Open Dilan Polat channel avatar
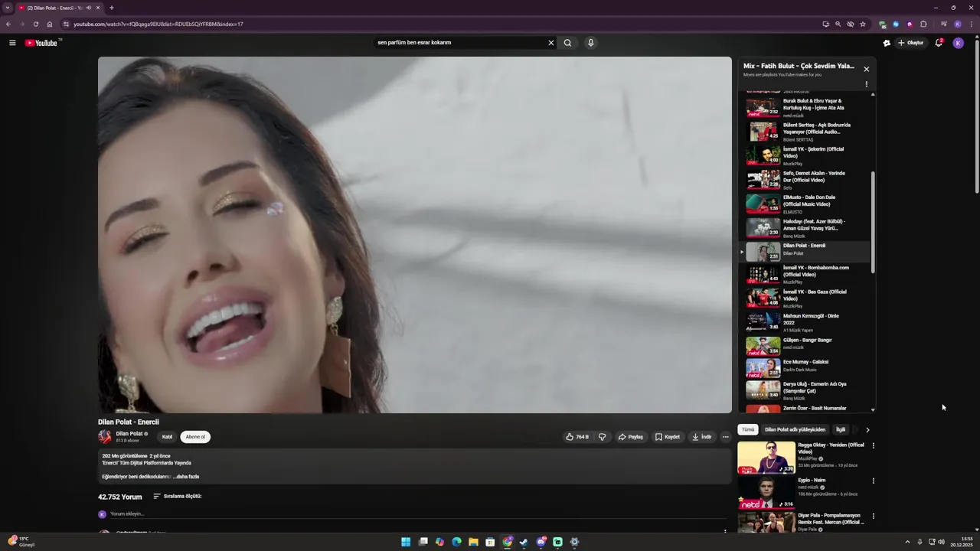 click(105, 437)
